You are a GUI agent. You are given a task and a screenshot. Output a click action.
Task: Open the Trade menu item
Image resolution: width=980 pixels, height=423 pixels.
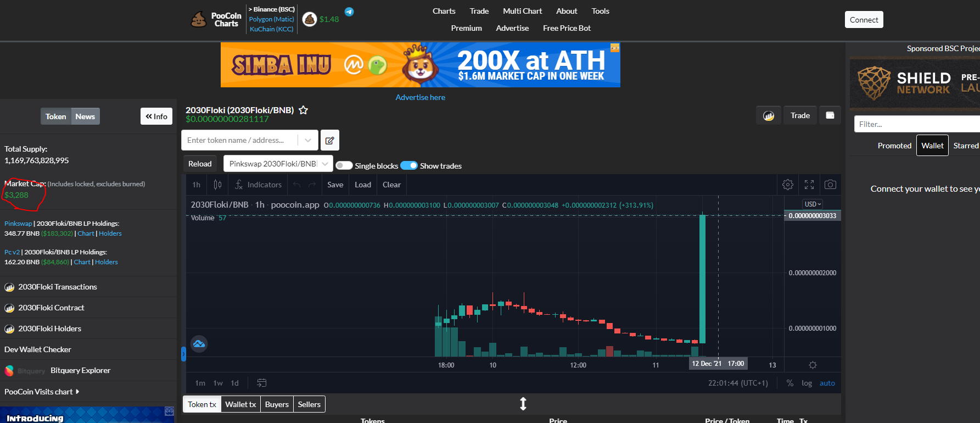pos(479,11)
